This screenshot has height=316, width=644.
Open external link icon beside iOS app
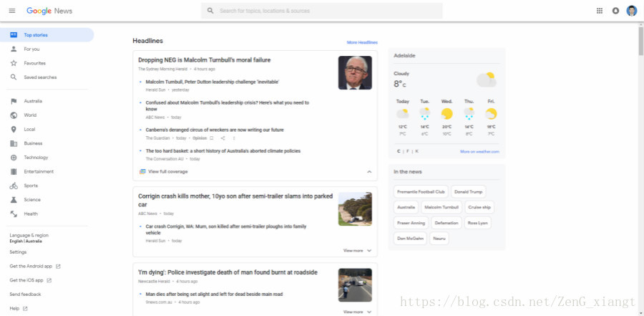pos(49,280)
